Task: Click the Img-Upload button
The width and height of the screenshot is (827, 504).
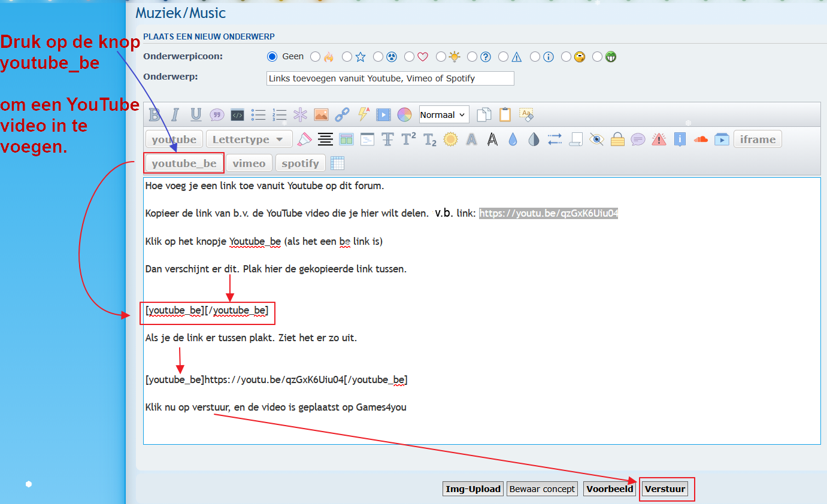Action: pos(473,489)
